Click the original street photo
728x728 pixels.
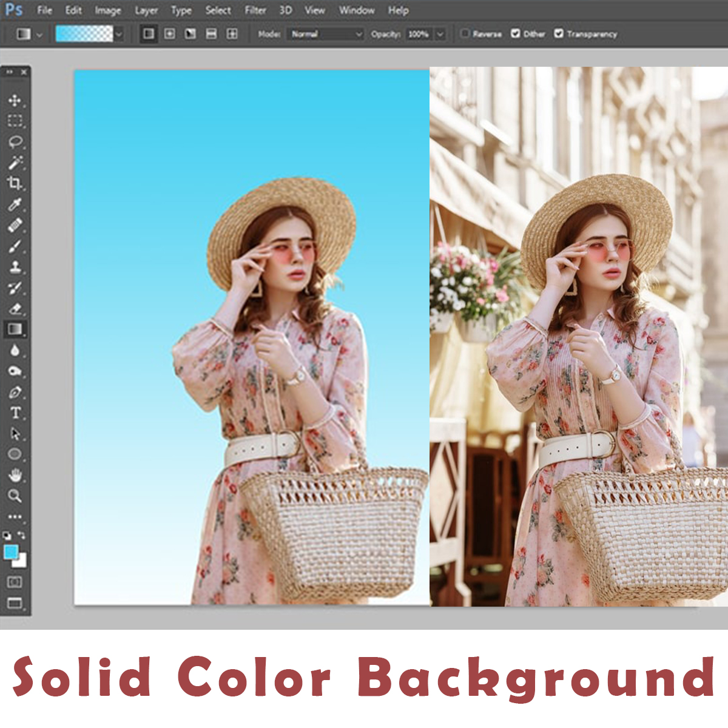579,336
